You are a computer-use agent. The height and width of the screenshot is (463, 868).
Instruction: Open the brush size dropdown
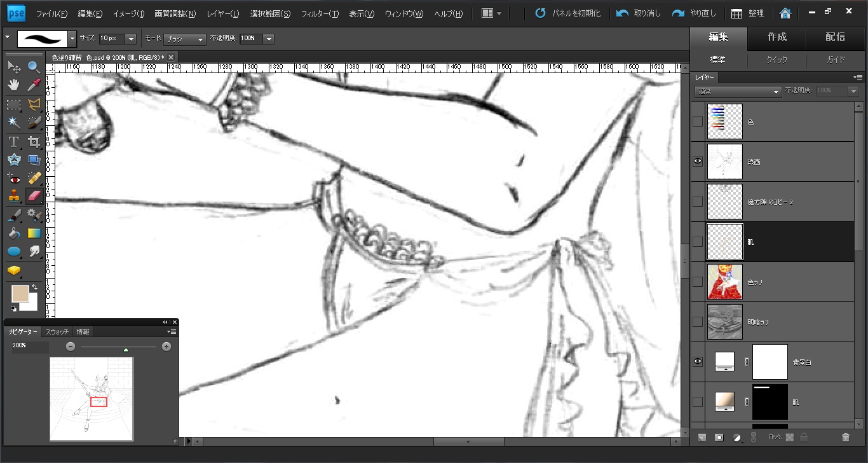131,39
